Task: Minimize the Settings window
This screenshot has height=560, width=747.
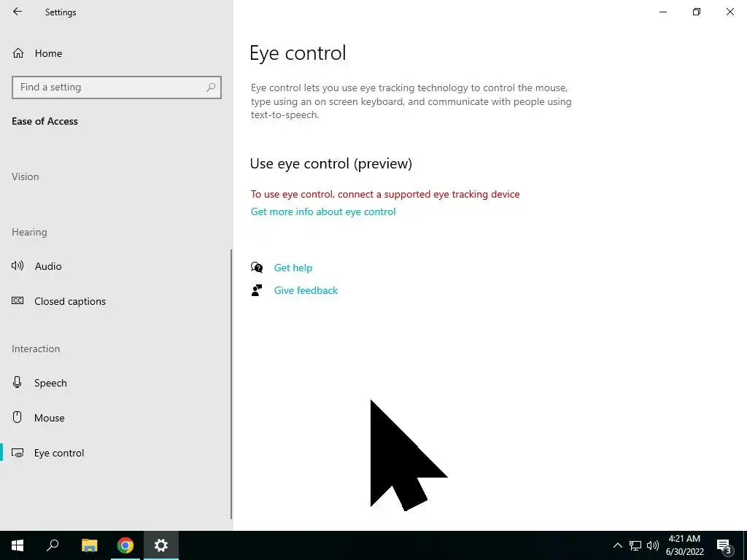Action: point(662,12)
